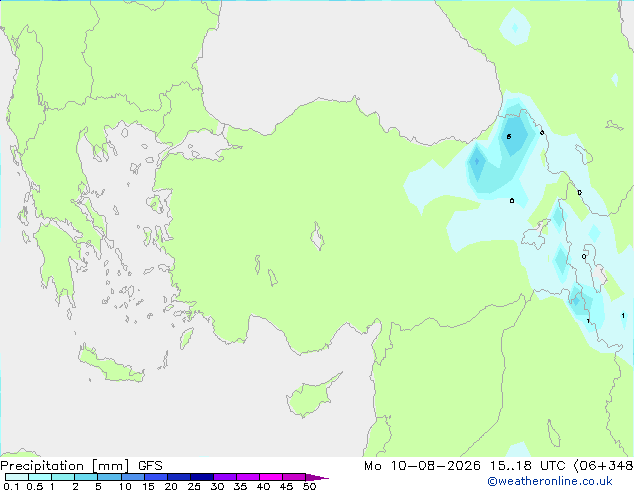Click the date 'Mo 10-08-2026'
This screenshot has width=634, height=490.
(422, 466)
